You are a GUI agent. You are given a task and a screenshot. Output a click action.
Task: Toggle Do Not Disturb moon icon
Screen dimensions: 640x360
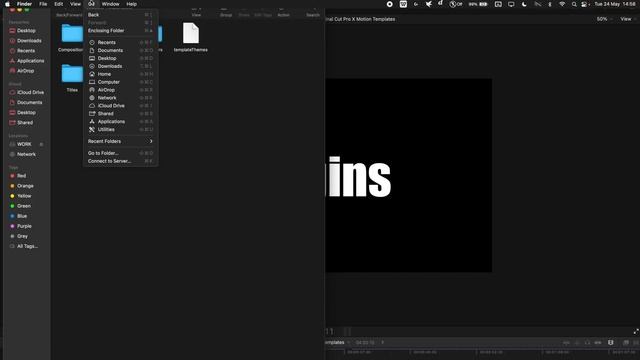[x=524, y=4]
